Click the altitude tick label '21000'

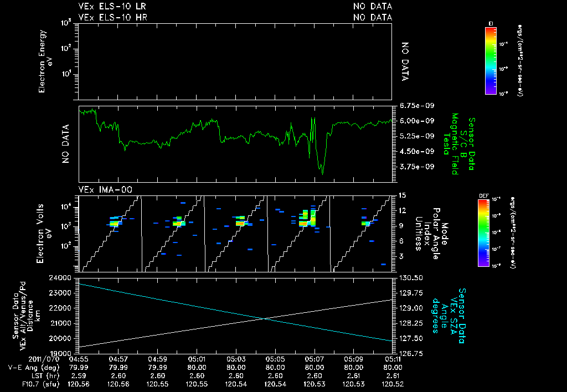click(60, 323)
